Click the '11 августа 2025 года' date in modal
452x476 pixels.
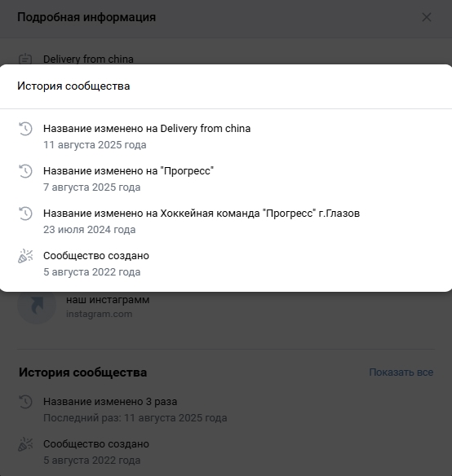pyautogui.click(x=95, y=145)
